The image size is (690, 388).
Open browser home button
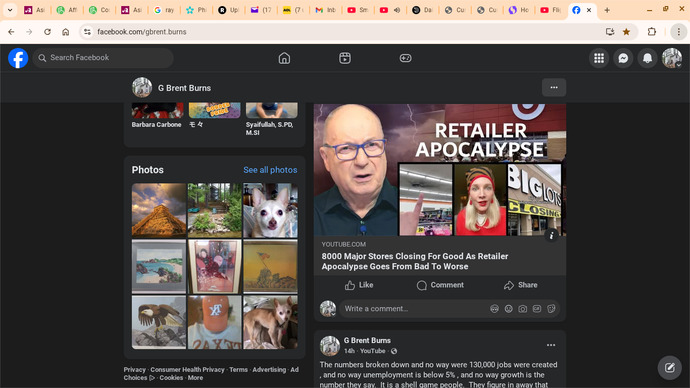click(66, 32)
